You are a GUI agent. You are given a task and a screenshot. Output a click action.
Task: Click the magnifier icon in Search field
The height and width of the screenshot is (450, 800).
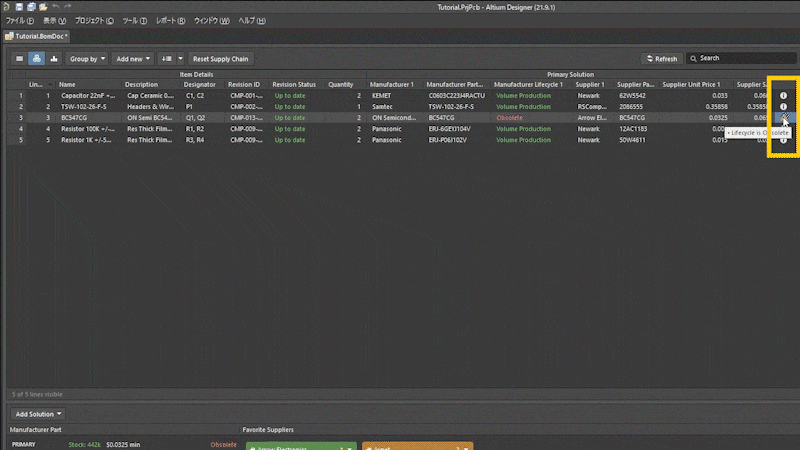click(x=693, y=59)
